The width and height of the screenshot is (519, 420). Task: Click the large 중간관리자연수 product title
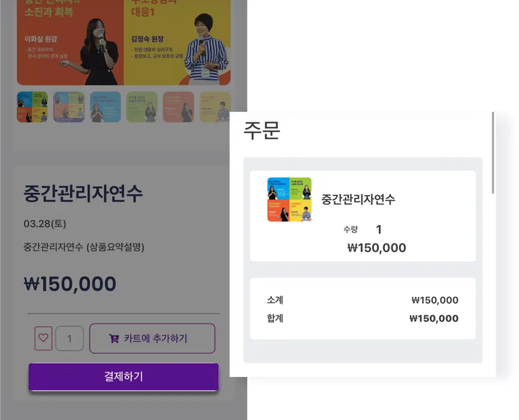point(83,194)
